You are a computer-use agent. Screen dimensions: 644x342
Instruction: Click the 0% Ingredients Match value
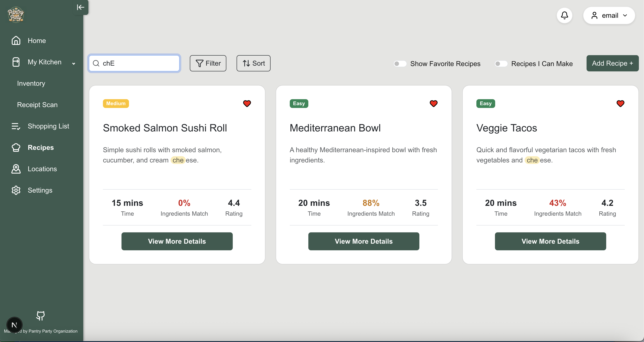pos(184,203)
